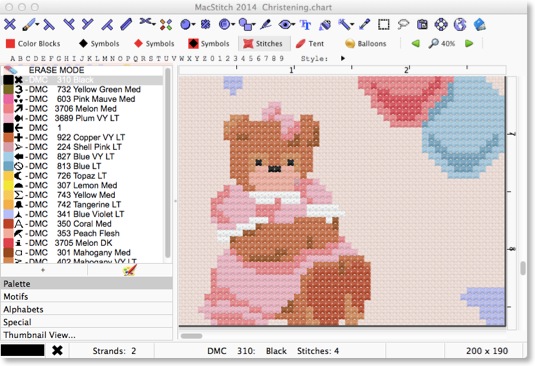Screen dimensions: 535x366
Task: Open the Motifs panel section
Action: 87,296
